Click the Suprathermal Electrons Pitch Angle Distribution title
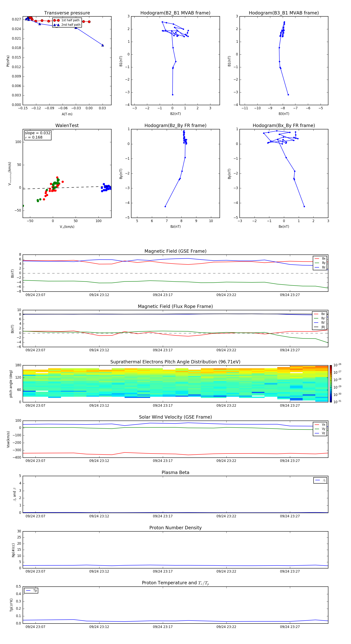Screen dimensions: 351x644 [x=175, y=362]
